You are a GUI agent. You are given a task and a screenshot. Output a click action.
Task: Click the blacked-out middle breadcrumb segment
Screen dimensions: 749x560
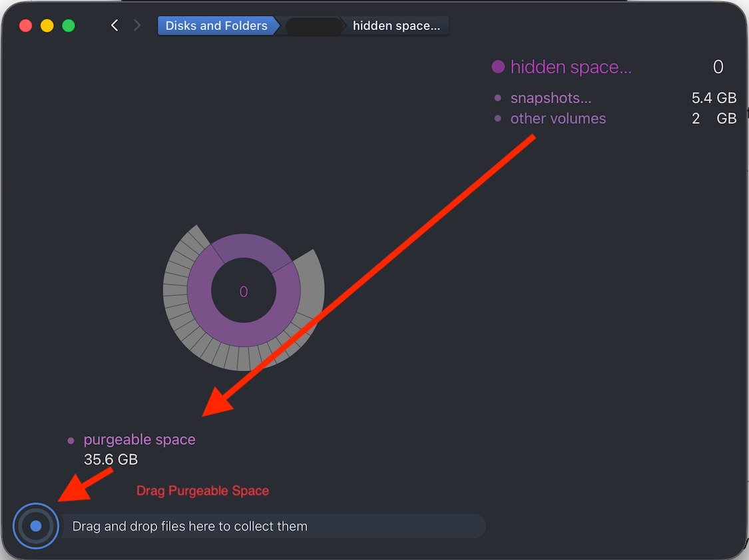(313, 26)
